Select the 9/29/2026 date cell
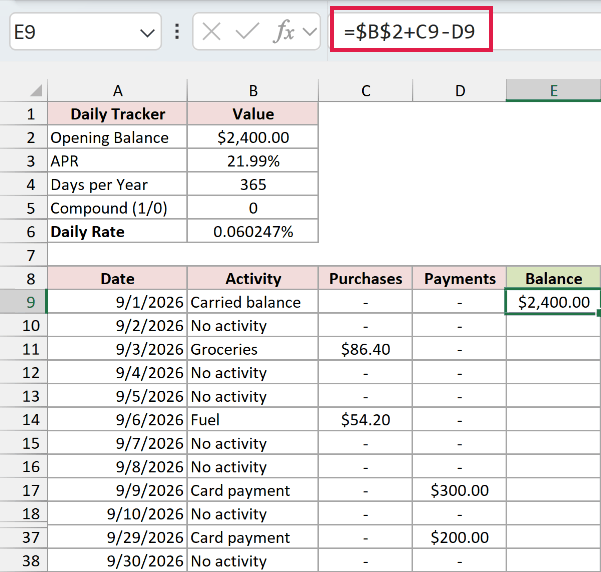This screenshot has height=572, width=601. click(x=118, y=537)
